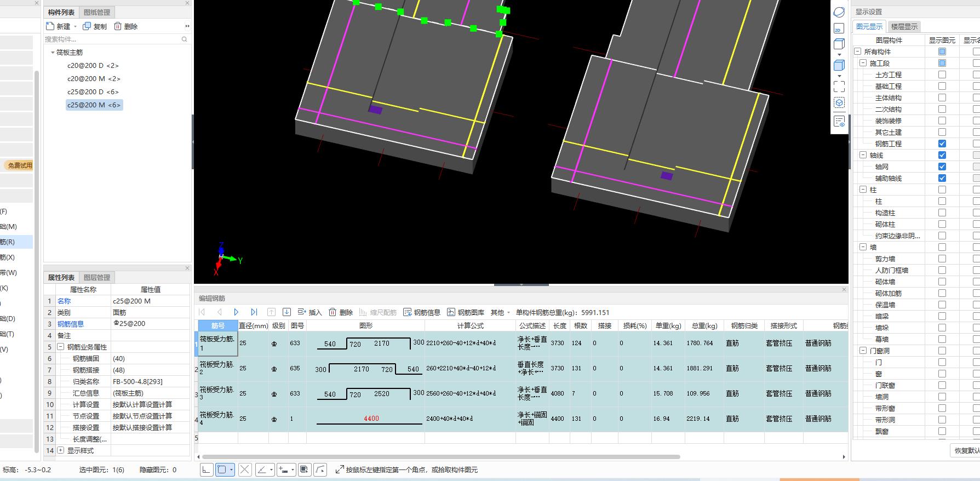The height and width of the screenshot is (481, 980).
Task: Go to the next rebar record
Action: (236, 312)
